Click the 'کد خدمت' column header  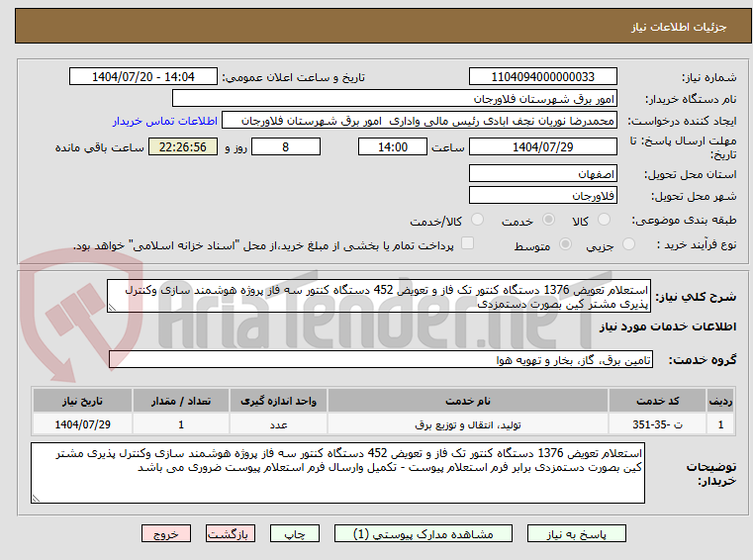657,401
